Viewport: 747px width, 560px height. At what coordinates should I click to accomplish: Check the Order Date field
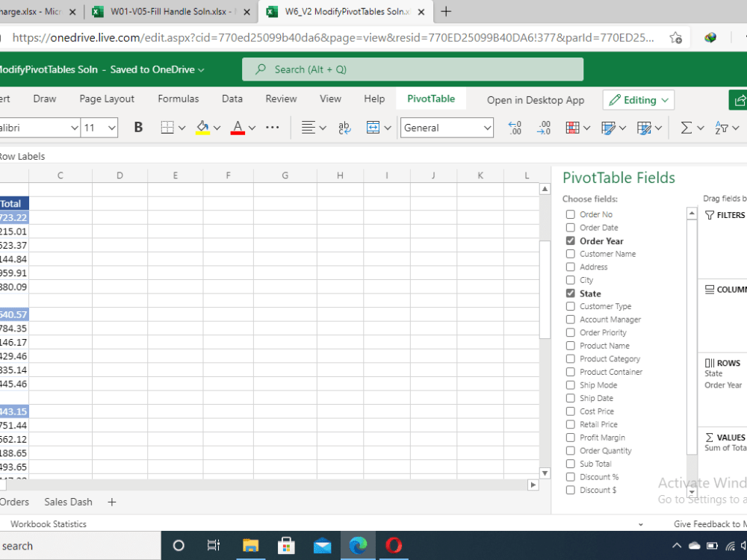[x=570, y=228]
